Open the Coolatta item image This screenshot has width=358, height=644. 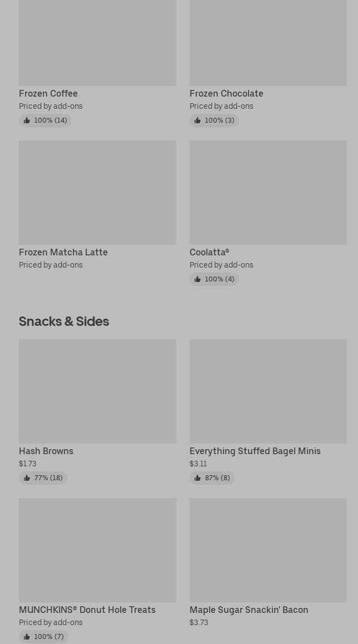pos(268,192)
